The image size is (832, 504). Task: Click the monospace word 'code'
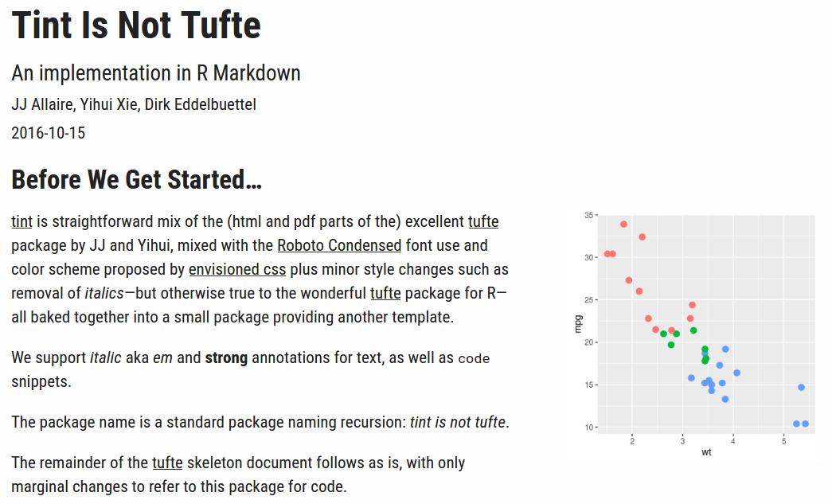point(474,358)
